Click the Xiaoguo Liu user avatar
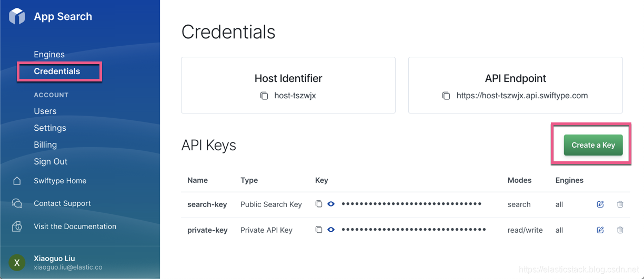Image resolution: width=644 pixels, height=279 pixels. pyautogui.click(x=17, y=263)
